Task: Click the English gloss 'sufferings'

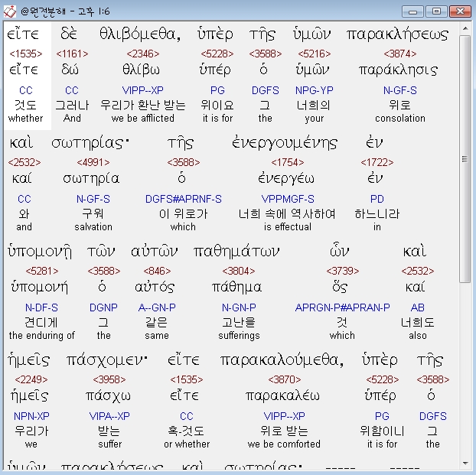Action: point(239,335)
